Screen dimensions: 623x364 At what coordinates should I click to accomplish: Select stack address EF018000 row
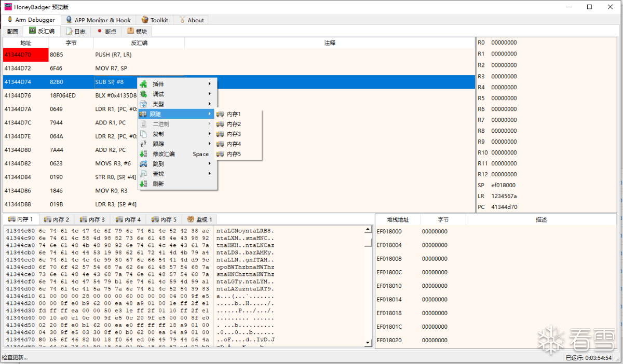[495, 231]
